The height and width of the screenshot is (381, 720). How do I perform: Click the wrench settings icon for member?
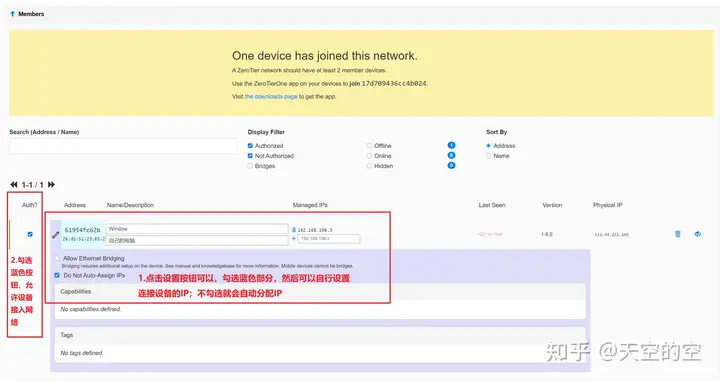click(56, 235)
